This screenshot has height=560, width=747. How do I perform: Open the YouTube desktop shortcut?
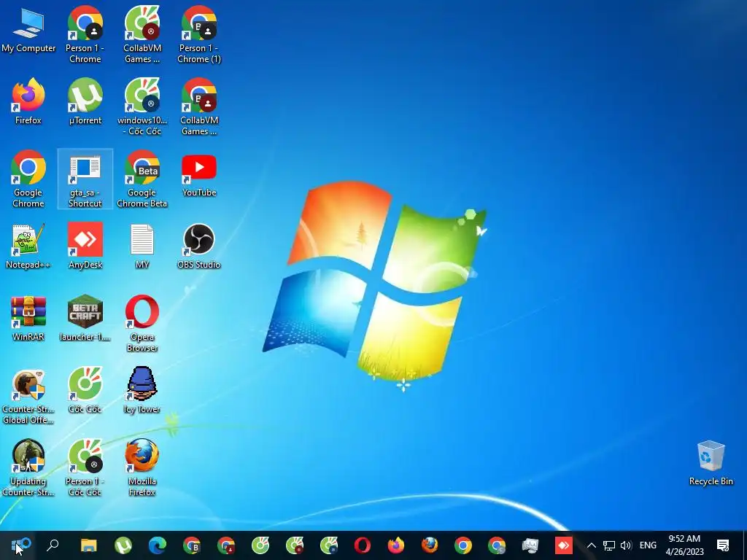click(199, 175)
